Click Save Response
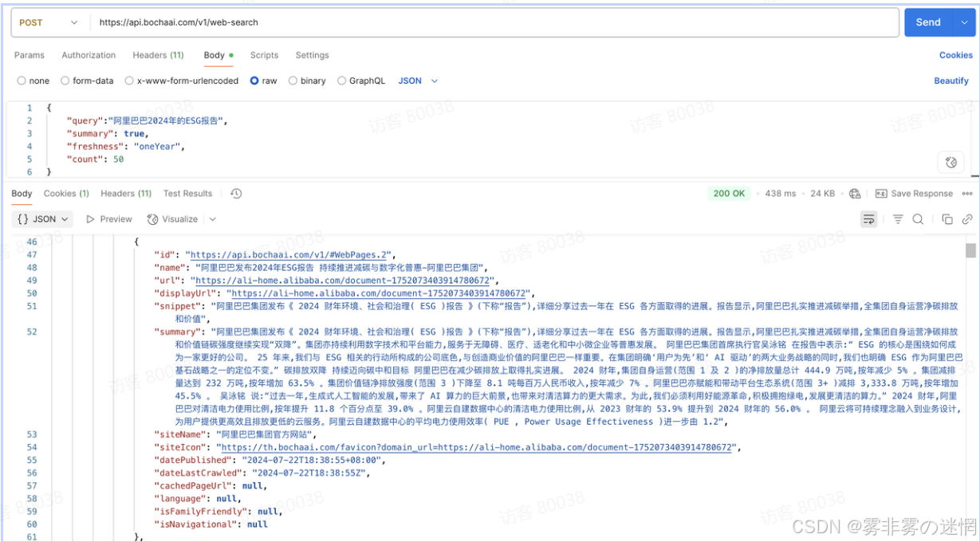Screen dimensions: 980x542 coord(914,194)
